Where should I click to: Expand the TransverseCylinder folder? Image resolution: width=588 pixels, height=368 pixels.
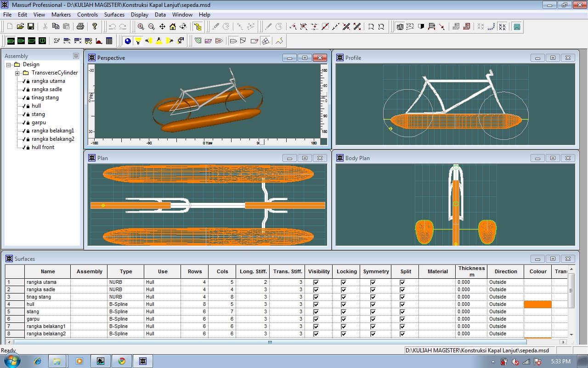click(x=17, y=73)
